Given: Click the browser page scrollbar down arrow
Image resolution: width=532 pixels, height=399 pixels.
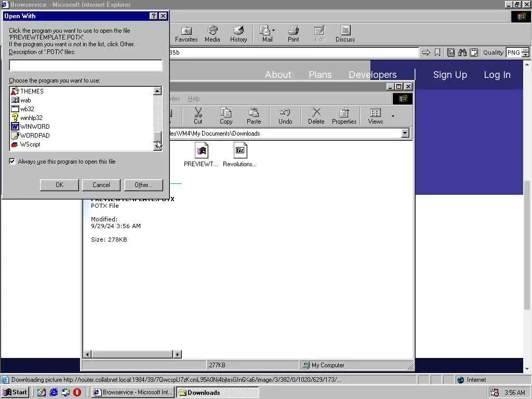Looking at the screenshot, I should pos(527,369).
